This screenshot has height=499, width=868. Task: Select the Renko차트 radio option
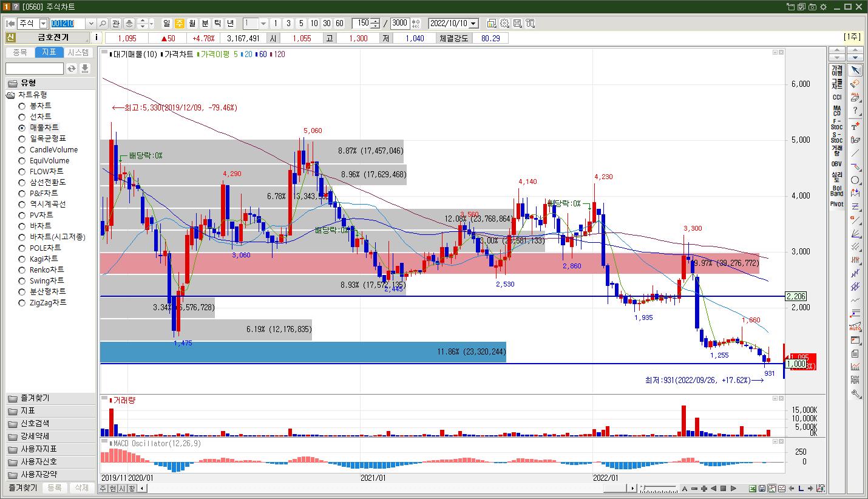pyautogui.click(x=22, y=270)
